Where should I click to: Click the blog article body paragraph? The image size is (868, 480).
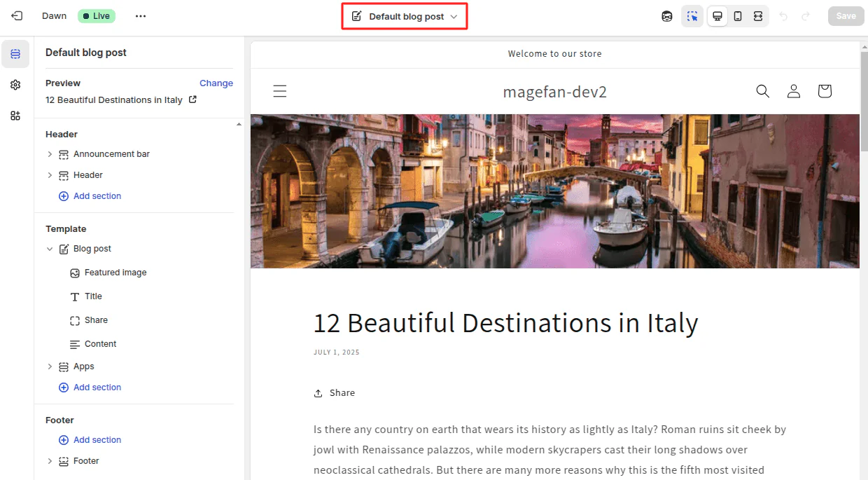point(550,450)
